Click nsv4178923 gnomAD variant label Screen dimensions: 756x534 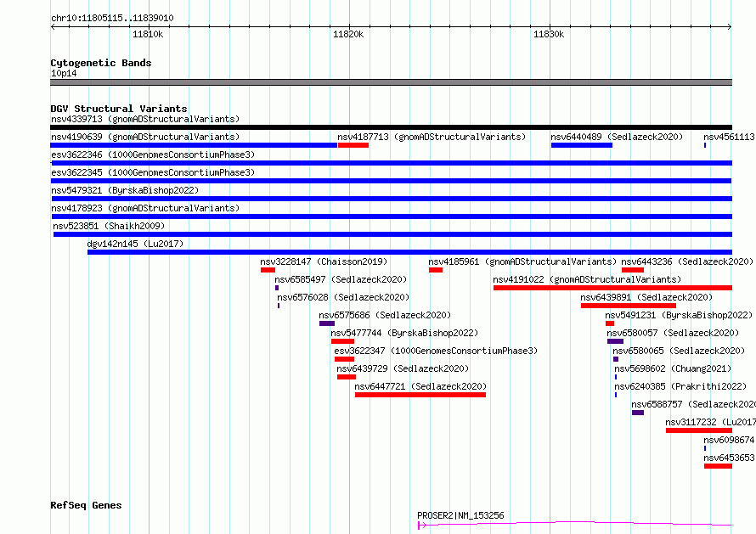click(145, 208)
